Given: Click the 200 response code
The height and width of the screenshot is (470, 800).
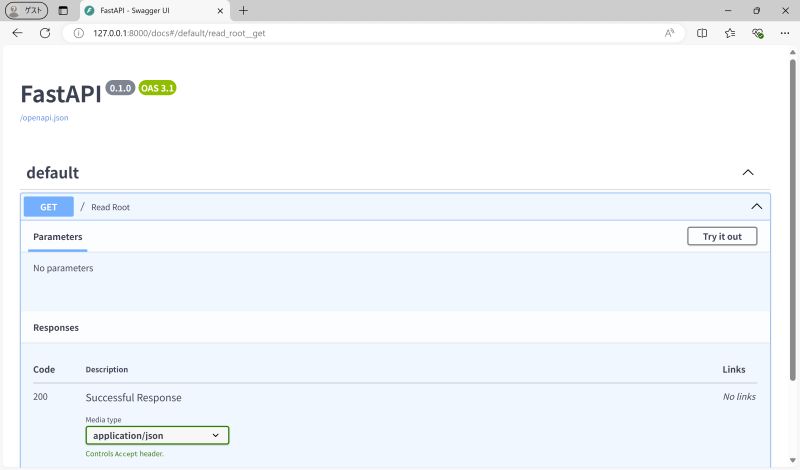Looking at the screenshot, I should 40,397.
